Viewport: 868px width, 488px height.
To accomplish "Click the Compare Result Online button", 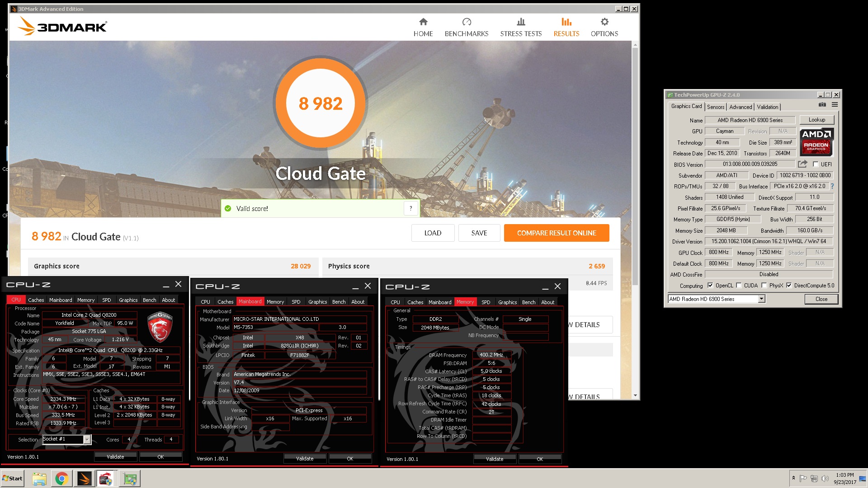I will [x=557, y=233].
